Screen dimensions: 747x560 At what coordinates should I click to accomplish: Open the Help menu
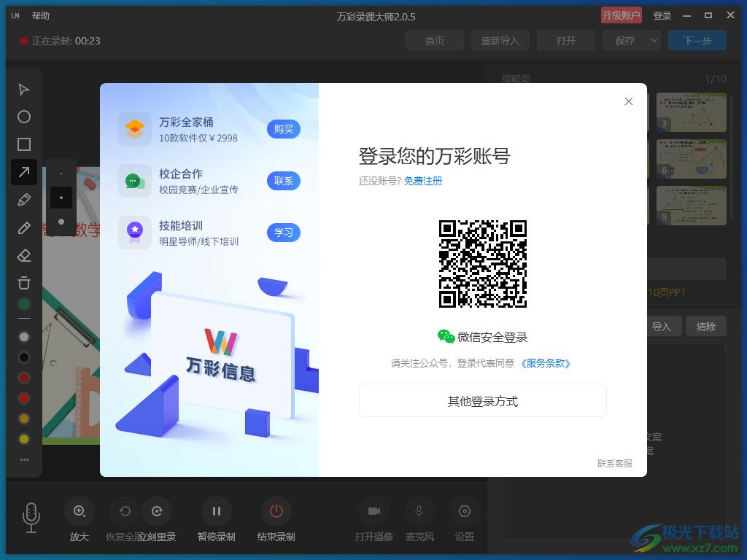coord(41,16)
